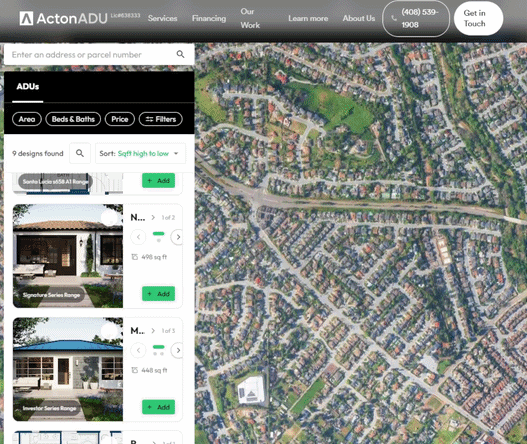
Task: Click area icon next to 498 sq ft
Action: pyautogui.click(x=134, y=257)
